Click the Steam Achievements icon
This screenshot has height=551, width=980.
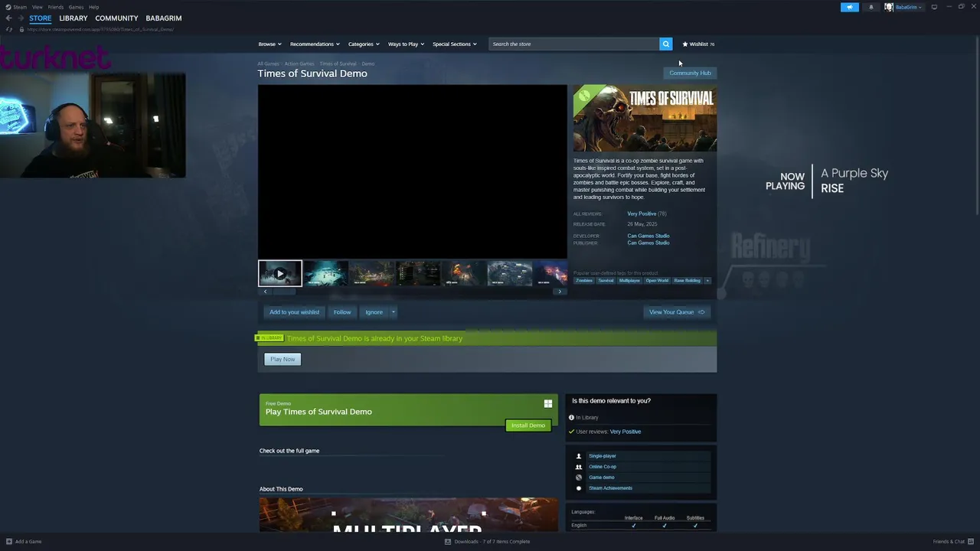tap(578, 488)
